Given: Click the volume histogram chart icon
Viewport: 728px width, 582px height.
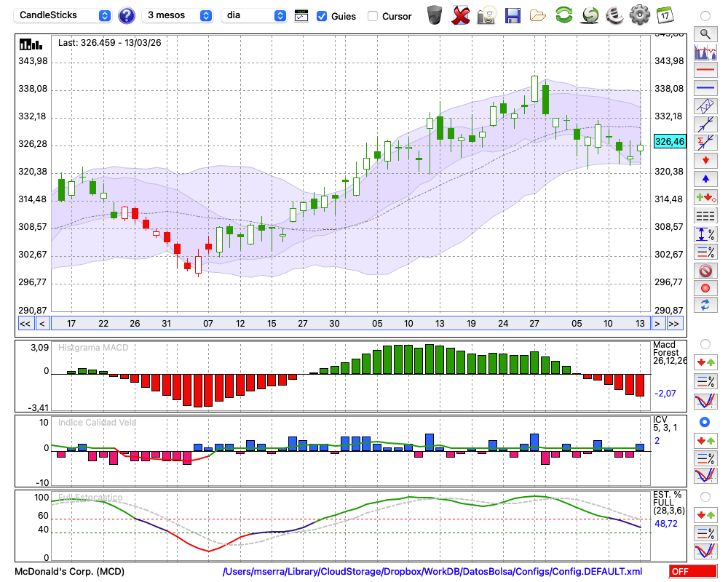Looking at the screenshot, I should coord(705,52).
